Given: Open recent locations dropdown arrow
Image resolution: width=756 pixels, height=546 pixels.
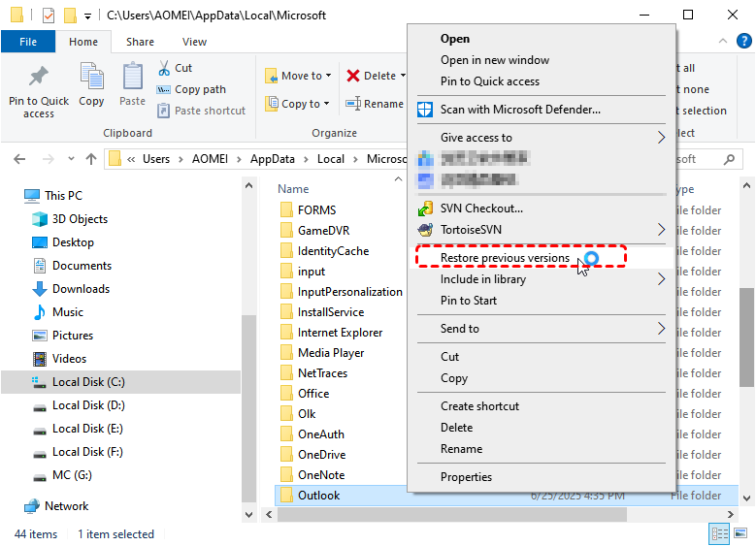Looking at the screenshot, I should [71, 158].
